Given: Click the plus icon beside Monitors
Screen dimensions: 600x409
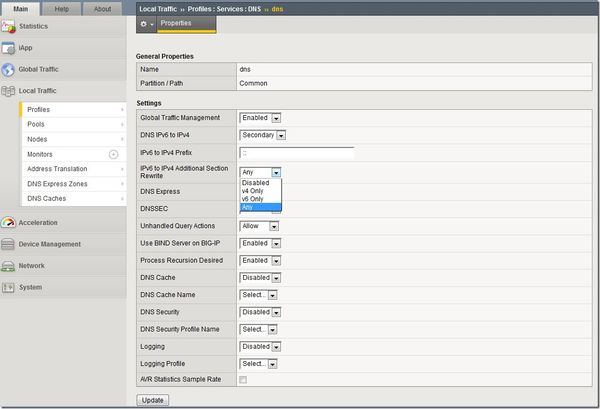Looking at the screenshot, I should pos(113,154).
